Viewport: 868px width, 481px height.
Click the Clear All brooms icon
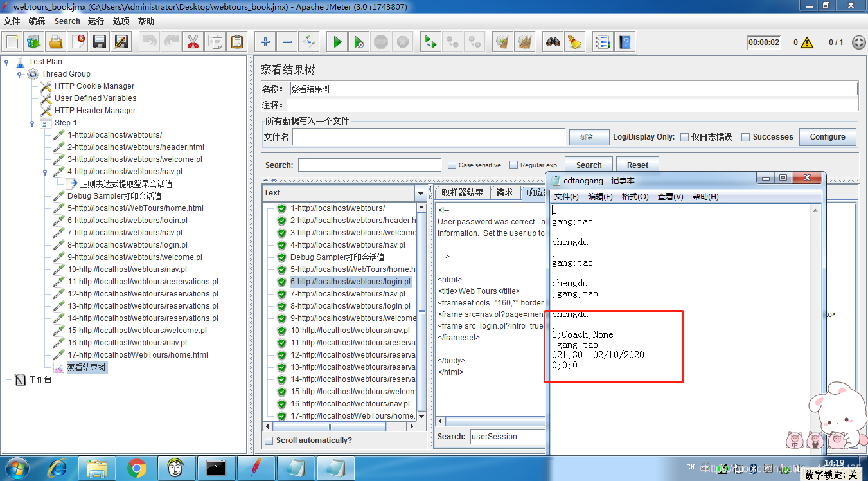pyautogui.click(x=525, y=42)
